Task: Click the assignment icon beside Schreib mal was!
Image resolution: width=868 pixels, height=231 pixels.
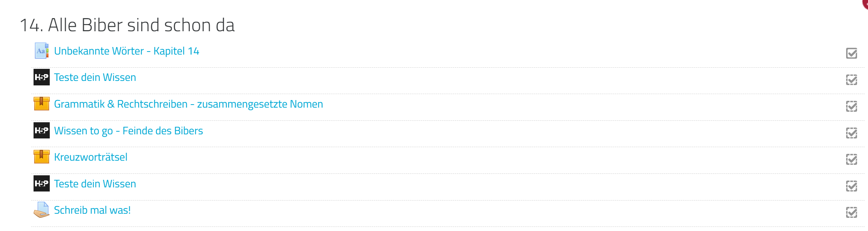Action: [41, 210]
